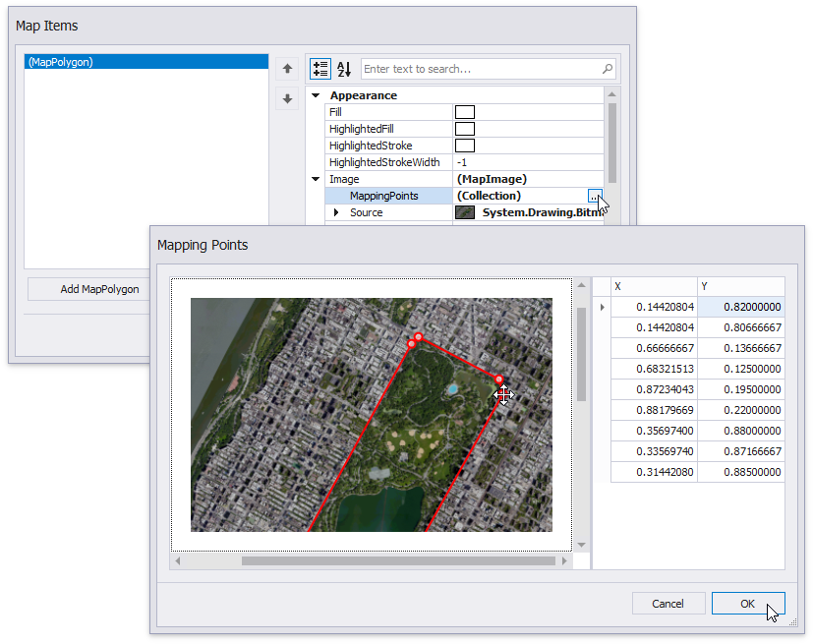Select the top polygon vertex on the map
Image resolution: width=813 pixels, height=644 pixels.
pos(417,338)
